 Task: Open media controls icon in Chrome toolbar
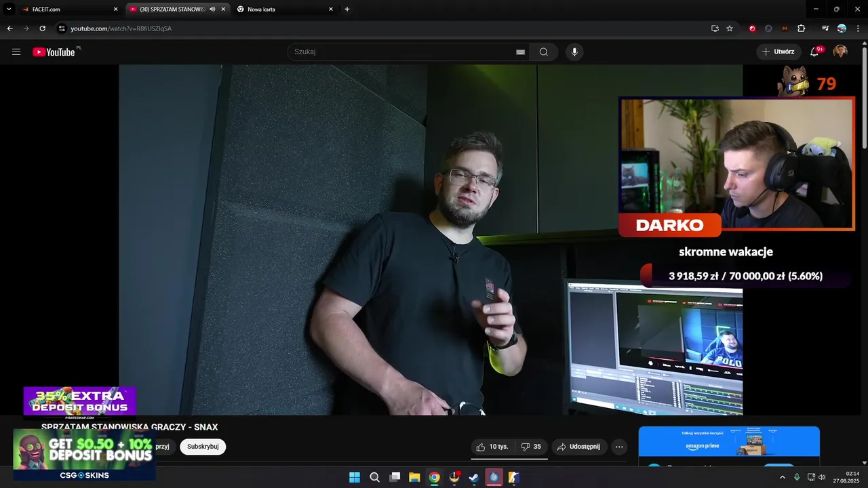click(x=825, y=28)
